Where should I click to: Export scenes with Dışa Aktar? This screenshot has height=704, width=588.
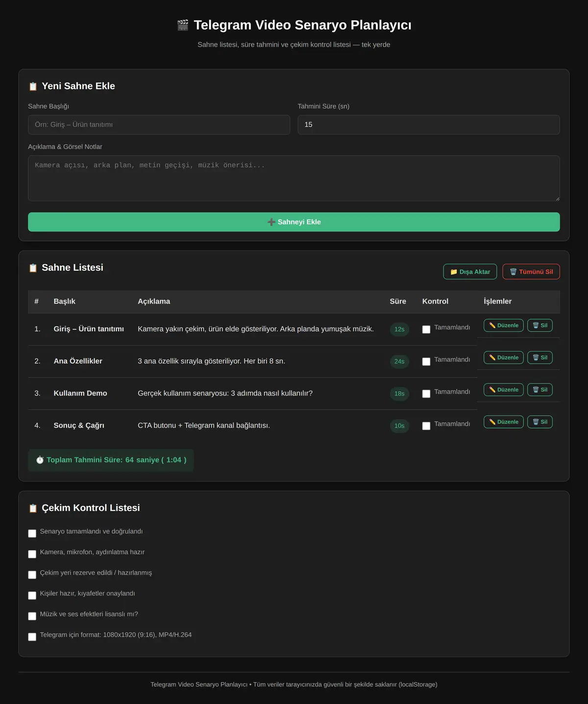(x=470, y=272)
